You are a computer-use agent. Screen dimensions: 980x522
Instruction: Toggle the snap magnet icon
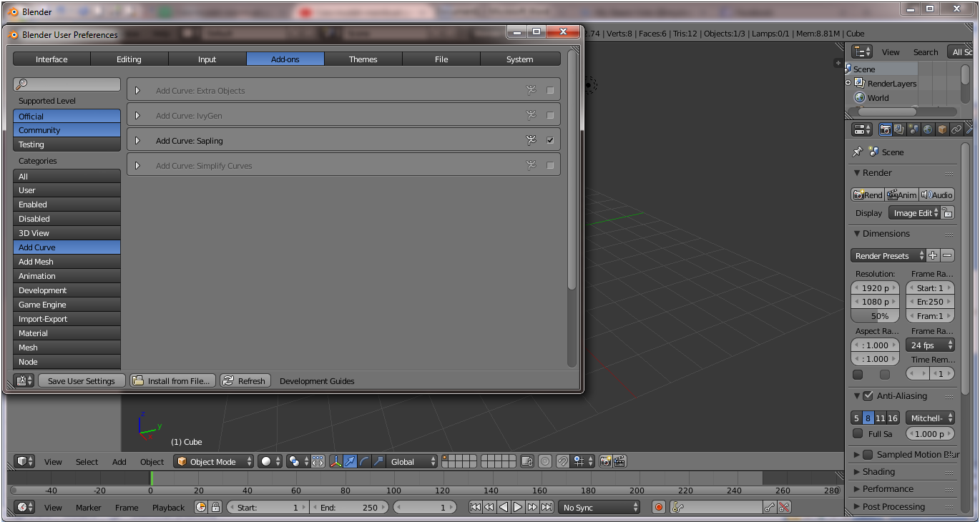point(563,461)
